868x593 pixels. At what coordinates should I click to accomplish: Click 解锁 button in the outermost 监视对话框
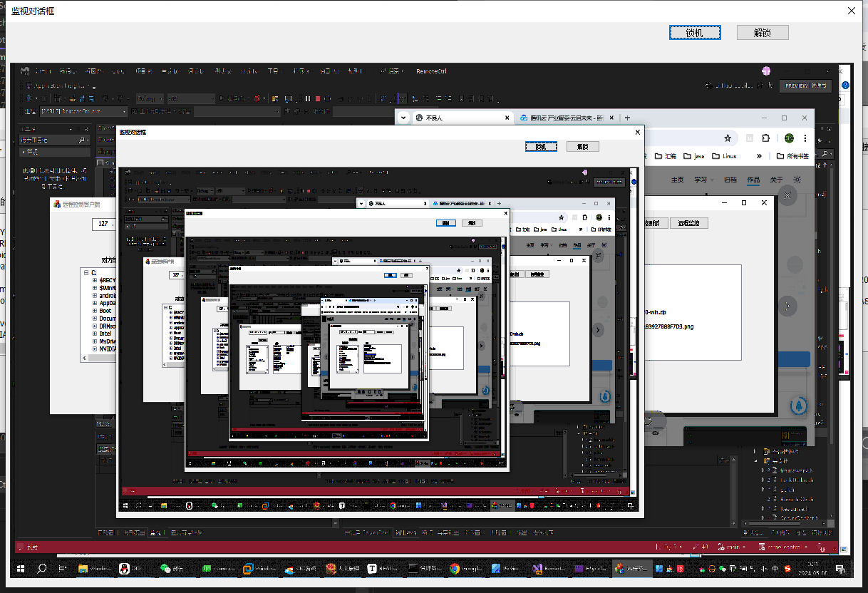(763, 33)
